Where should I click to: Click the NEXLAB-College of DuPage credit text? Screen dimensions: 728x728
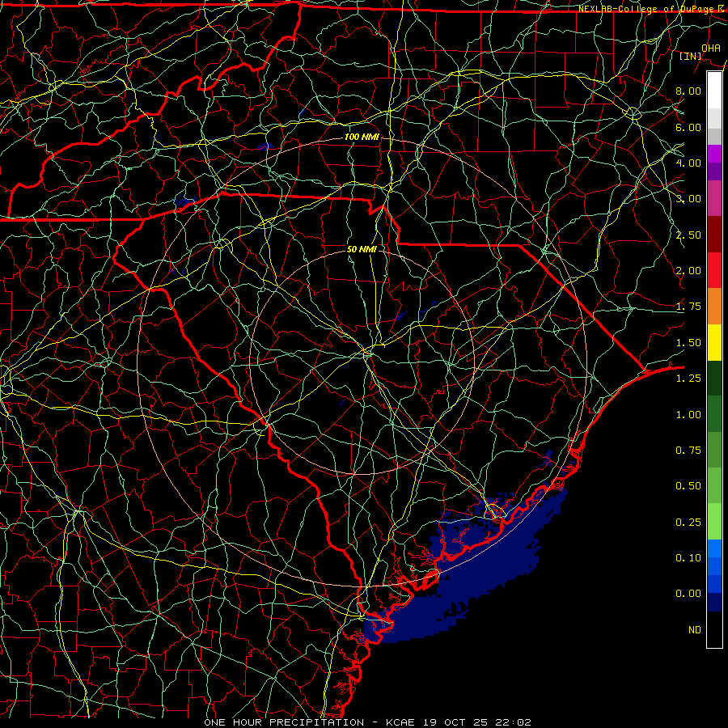point(652,9)
